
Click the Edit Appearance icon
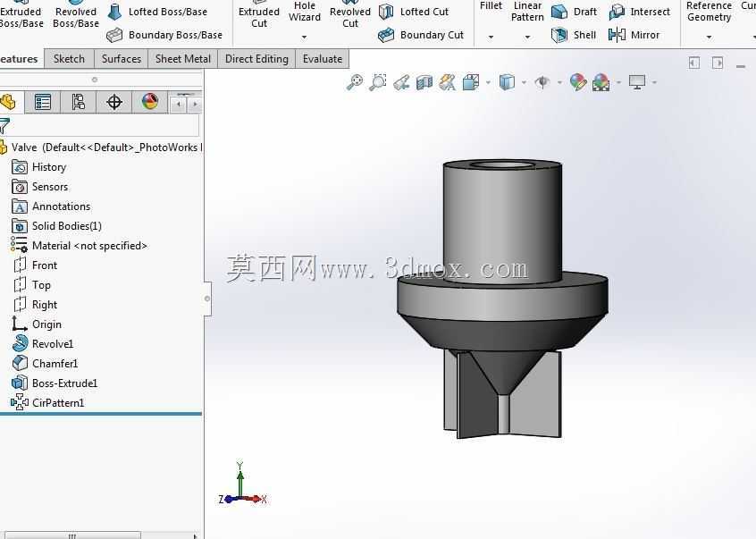[577, 82]
